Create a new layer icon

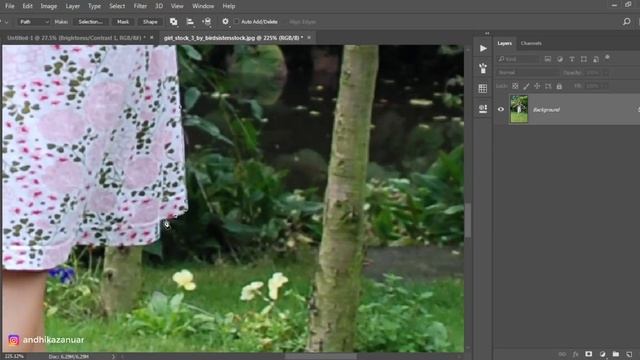pos(629,354)
